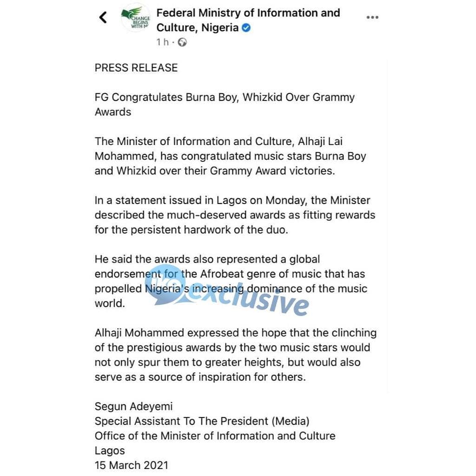Click the FG Congratulates Burna Boy headline
Image resolution: width=476 pixels, height=476 pixels.
(x=225, y=105)
